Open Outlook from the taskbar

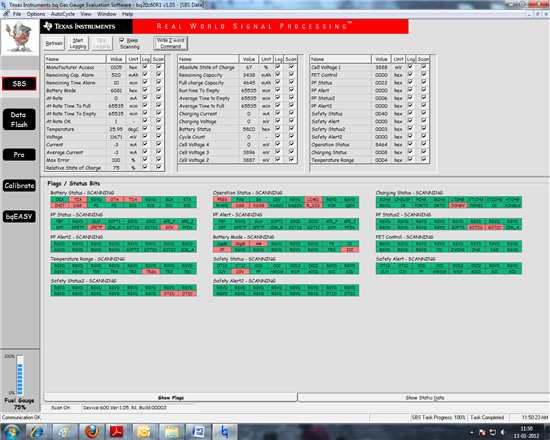[x=144, y=432]
